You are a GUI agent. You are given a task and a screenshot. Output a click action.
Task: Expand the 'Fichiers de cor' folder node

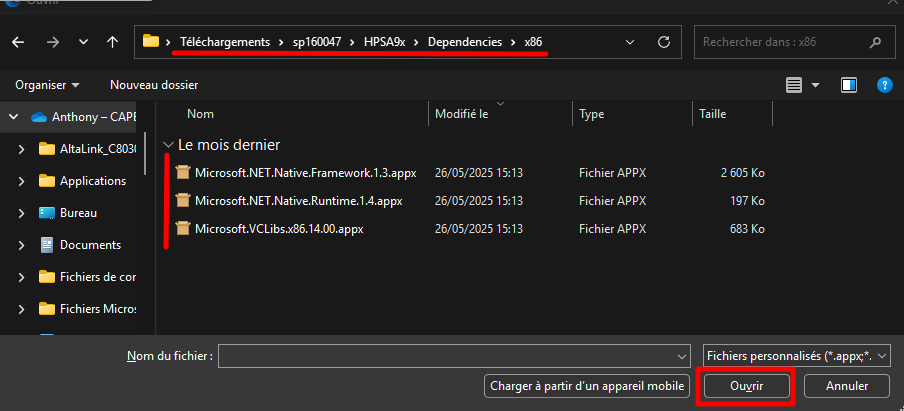pos(21,277)
